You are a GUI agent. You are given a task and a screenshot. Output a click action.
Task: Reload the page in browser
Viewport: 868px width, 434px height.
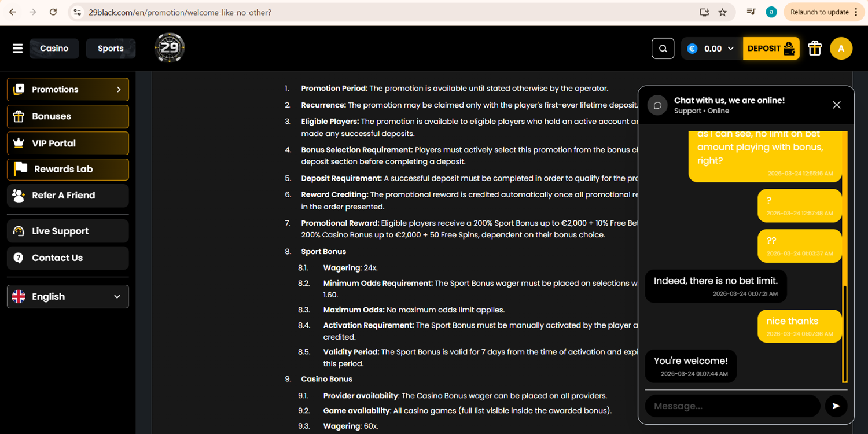point(53,12)
